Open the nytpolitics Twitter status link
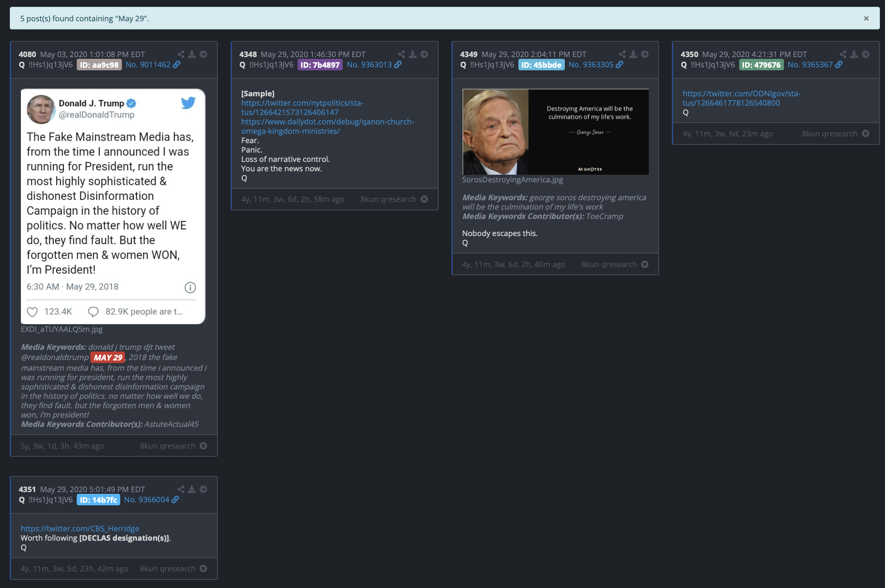Viewport: 885px width, 588px height. pos(302,107)
